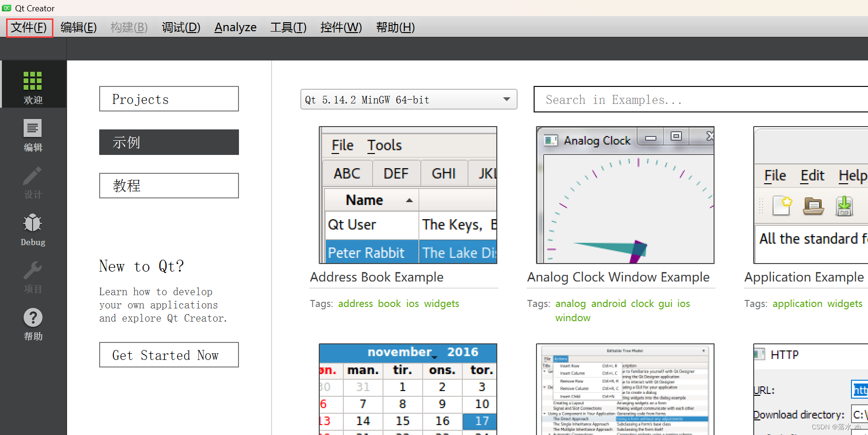Filter by 'widgets' tag under Application Example
The image size is (868, 435).
tap(845, 303)
